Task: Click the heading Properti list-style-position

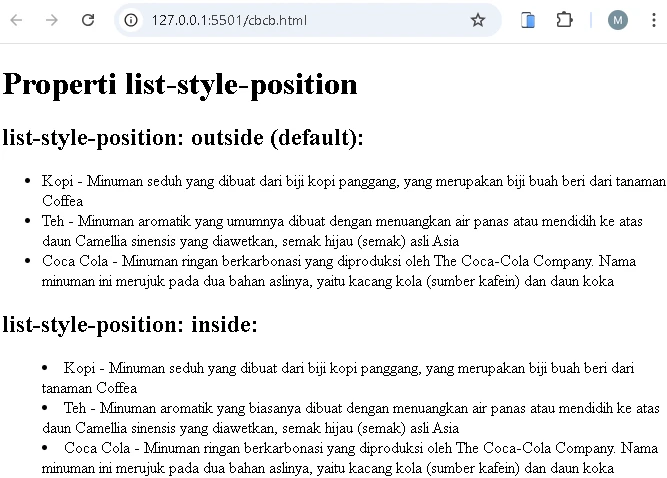Action: tap(180, 84)
